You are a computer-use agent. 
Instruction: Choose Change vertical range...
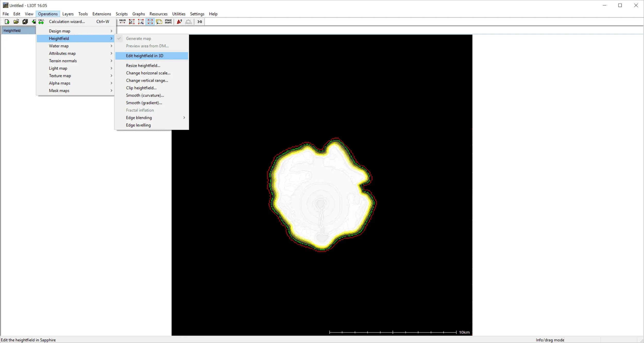click(x=152, y=80)
